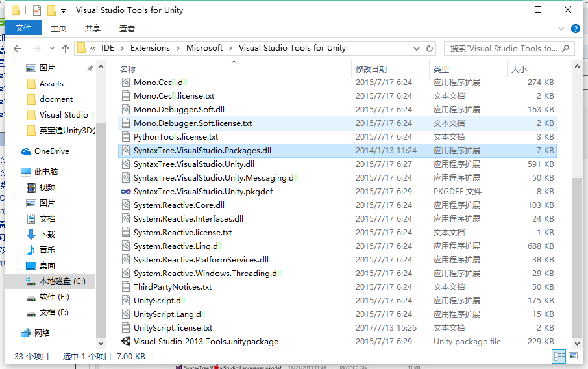Switch to details view layout icon
Image resolution: width=588 pixels, height=369 pixels.
tap(559, 356)
